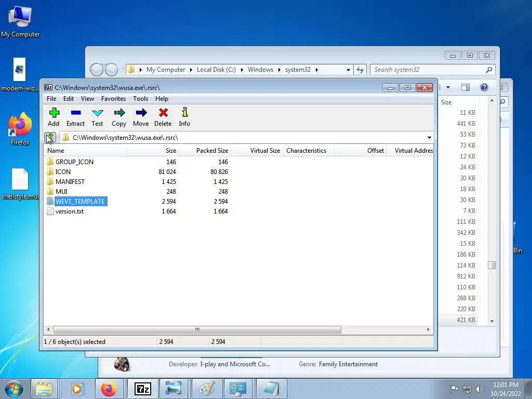Open the Info toolbar icon
532x399 pixels.
[184, 117]
